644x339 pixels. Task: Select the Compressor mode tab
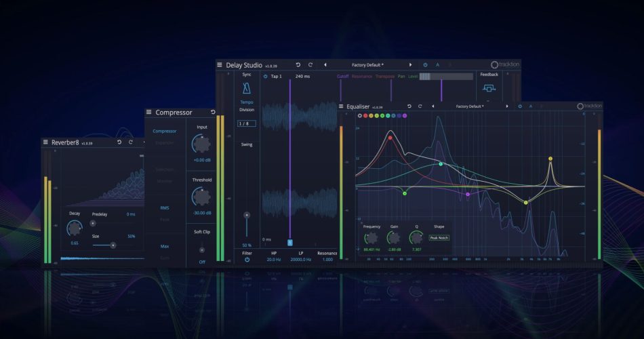(x=165, y=132)
